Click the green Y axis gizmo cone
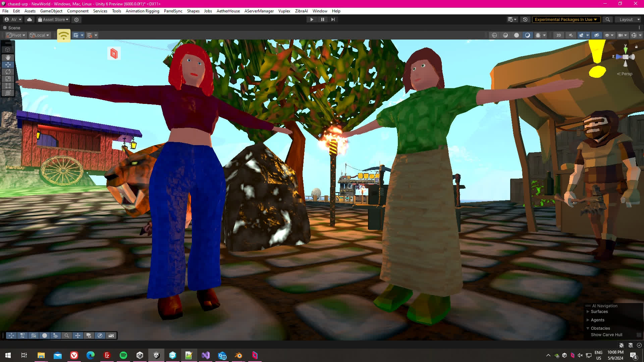 click(626, 50)
